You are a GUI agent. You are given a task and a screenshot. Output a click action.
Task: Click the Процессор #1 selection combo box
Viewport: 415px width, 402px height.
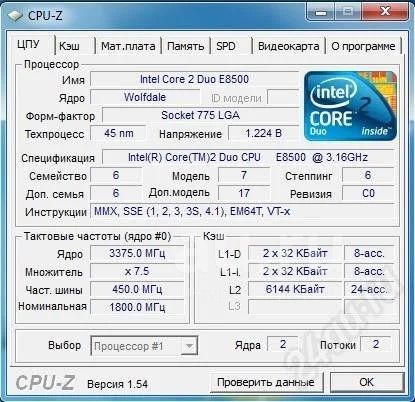click(x=144, y=346)
